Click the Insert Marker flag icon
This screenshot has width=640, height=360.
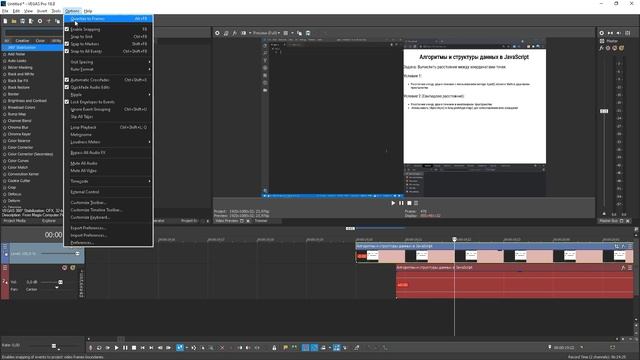point(285,348)
